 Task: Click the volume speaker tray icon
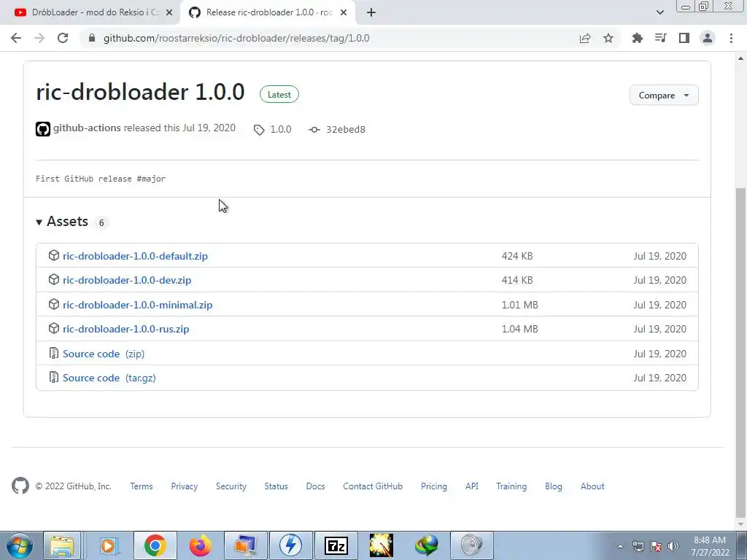click(x=673, y=546)
